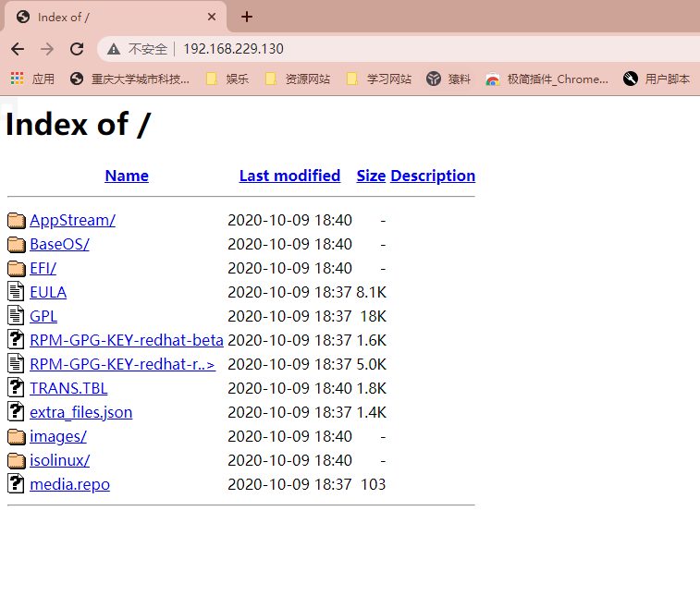Viewport: 700px width, 608px height.
Task: Click the browser forward arrow
Action: [47, 49]
